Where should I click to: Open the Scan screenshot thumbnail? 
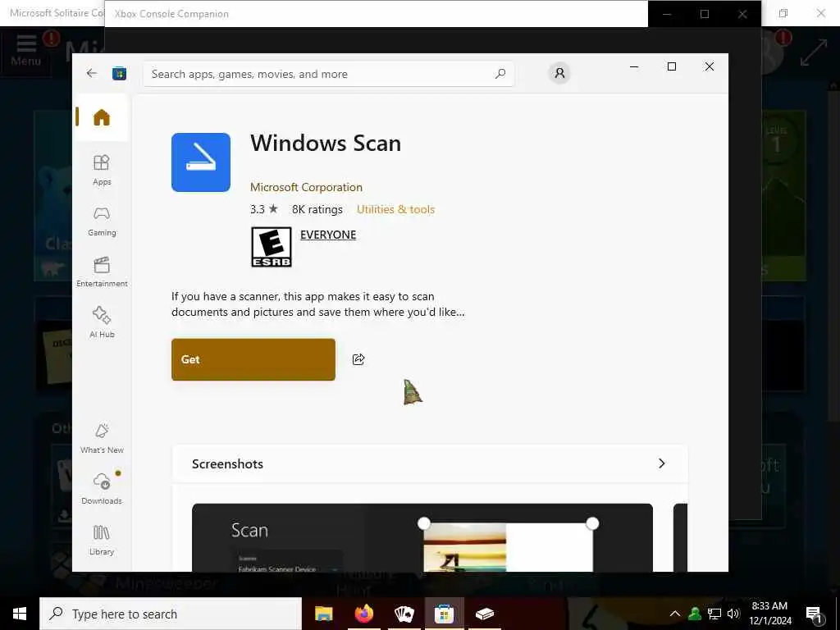click(422, 537)
